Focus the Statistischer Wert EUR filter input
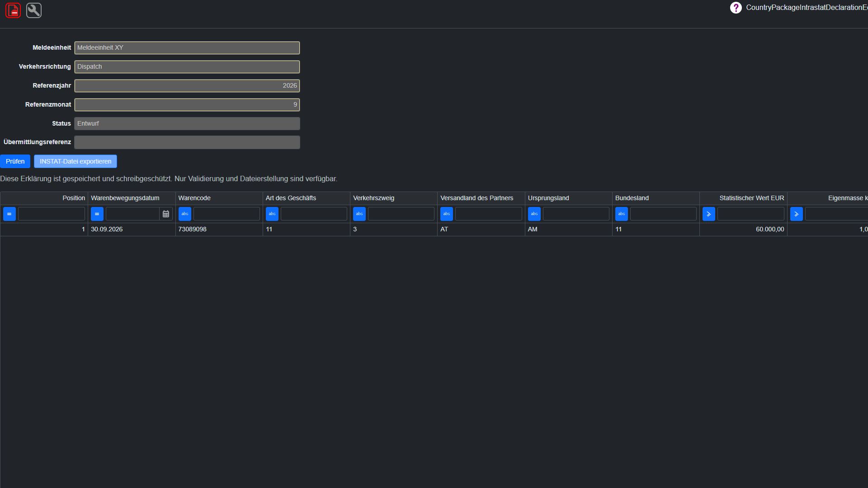Viewport: 868px width, 488px height. (751, 214)
